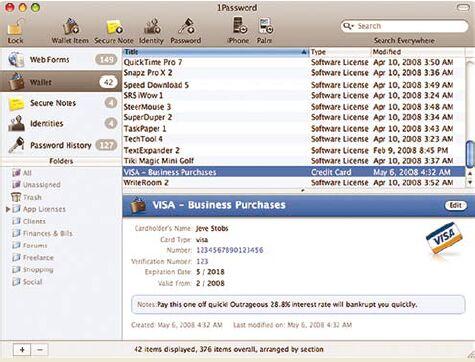
Task: Open the Password generator icon
Action: click(x=186, y=26)
